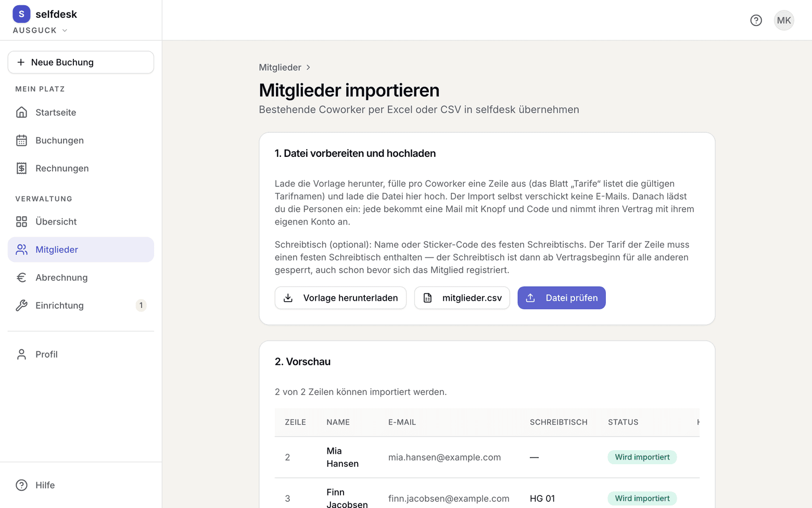Click the selfdesk logo icon
The height and width of the screenshot is (508, 812).
[21, 14]
